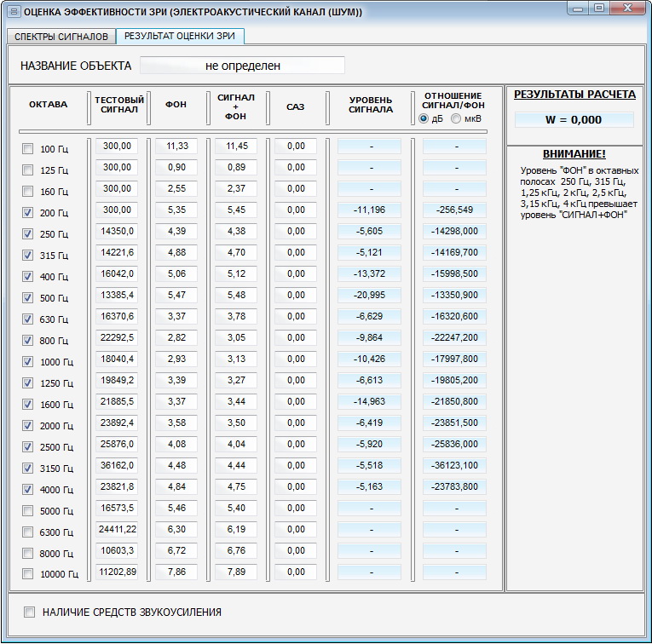The height and width of the screenshot is (644, 652).
Task: Click ФОН field for 100 Гц row
Action: coord(176,146)
